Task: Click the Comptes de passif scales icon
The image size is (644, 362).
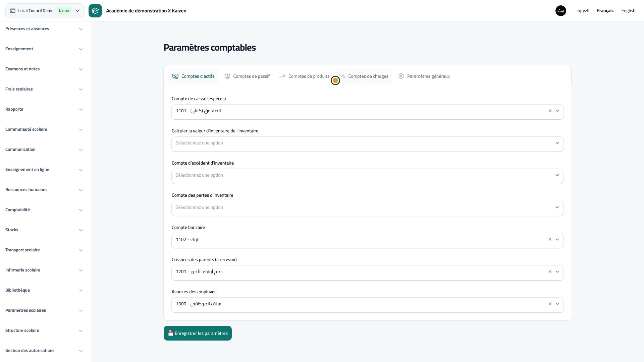Action: click(x=227, y=76)
